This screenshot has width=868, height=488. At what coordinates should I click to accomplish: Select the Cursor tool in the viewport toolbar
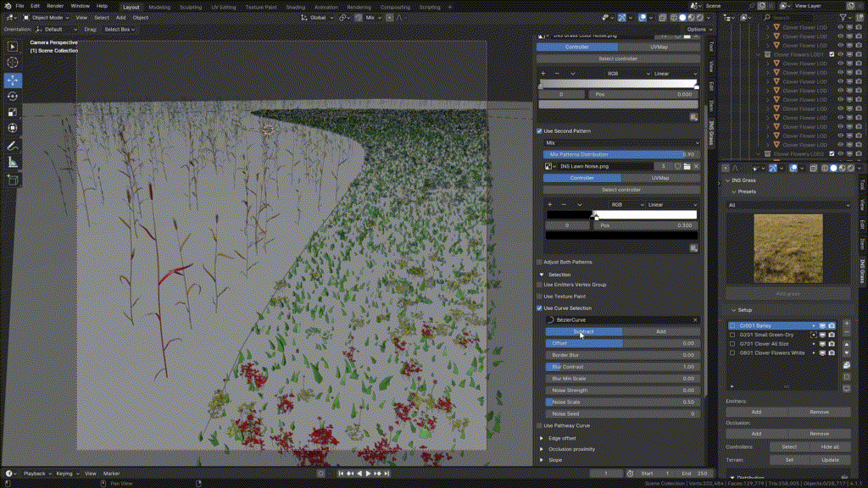[13, 63]
